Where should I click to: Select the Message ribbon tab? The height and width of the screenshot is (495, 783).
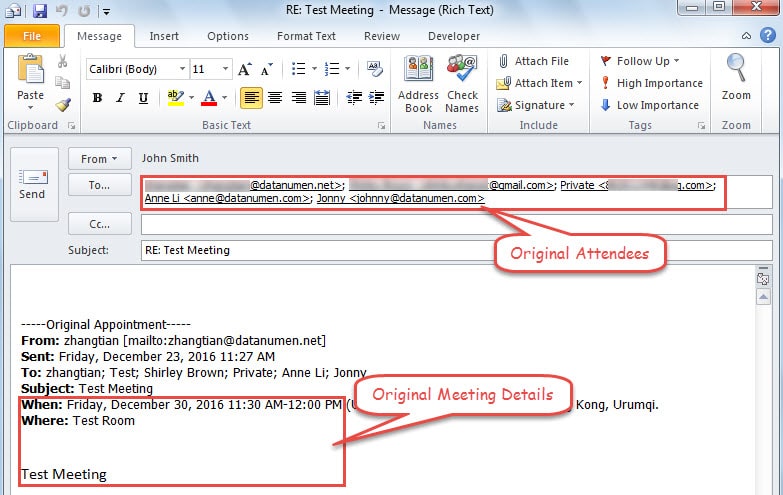(99, 36)
